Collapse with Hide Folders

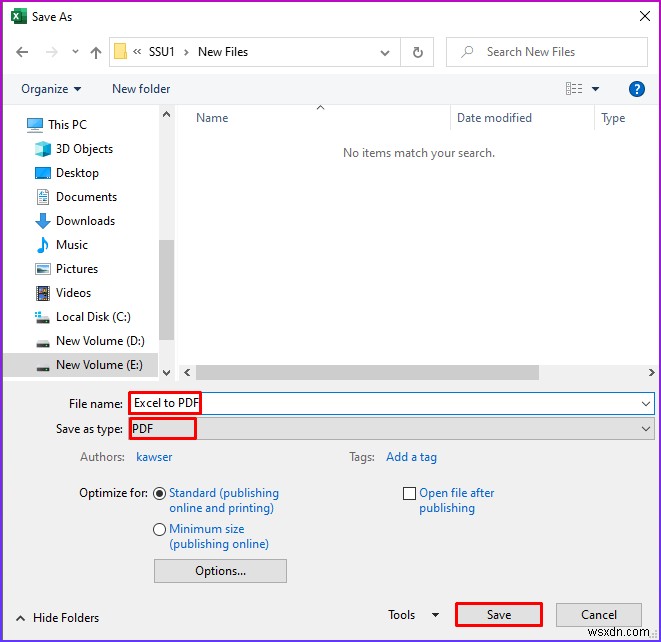pos(57,618)
